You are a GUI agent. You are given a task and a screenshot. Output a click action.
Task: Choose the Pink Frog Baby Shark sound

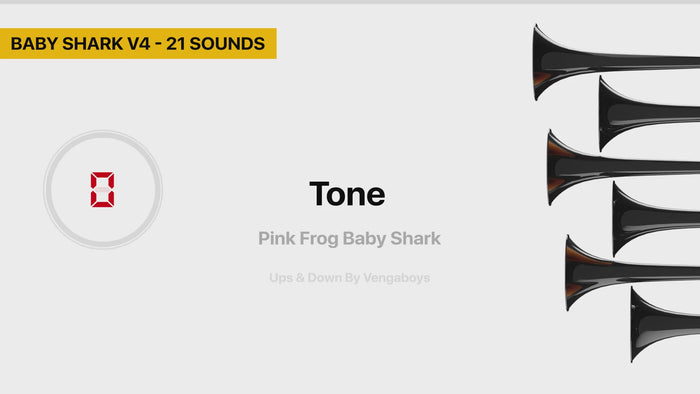tap(349, 239)
